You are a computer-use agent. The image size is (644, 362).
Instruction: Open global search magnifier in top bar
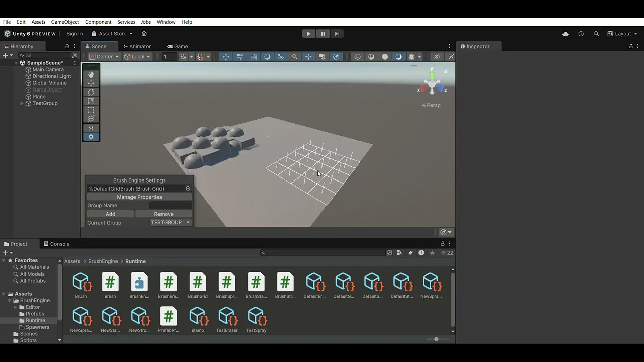tap(596, 34)
